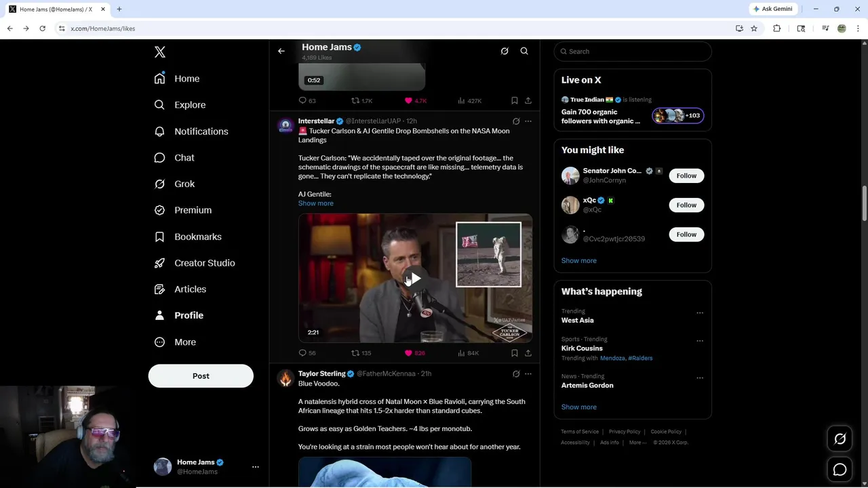
Task: Open Bookmarks in the left navigation
Action: (x=188, y=237)
